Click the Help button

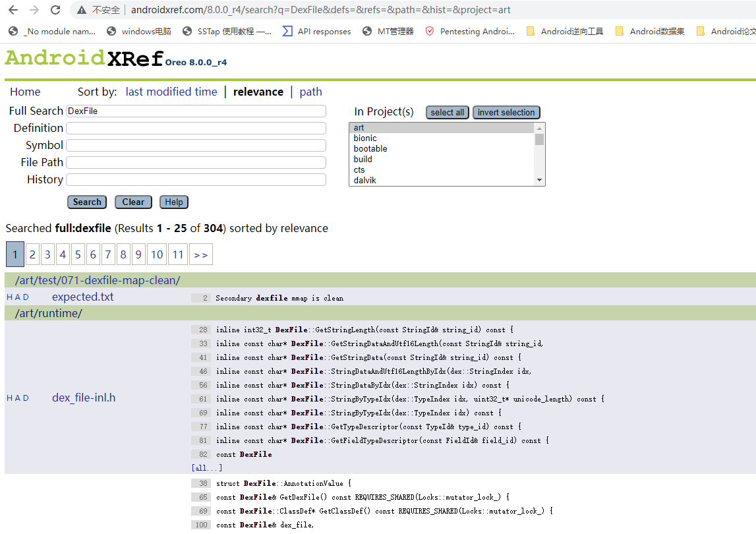tap(173, 202)
